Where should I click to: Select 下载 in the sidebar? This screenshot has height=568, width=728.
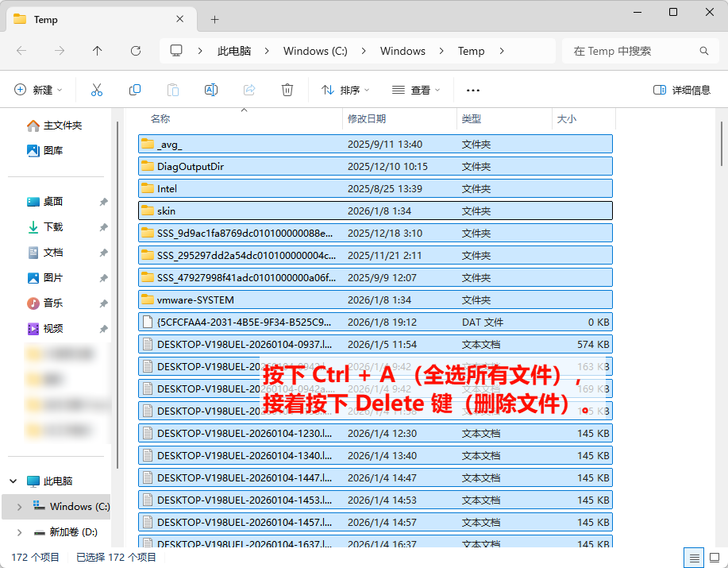click(x=53, y=227)
